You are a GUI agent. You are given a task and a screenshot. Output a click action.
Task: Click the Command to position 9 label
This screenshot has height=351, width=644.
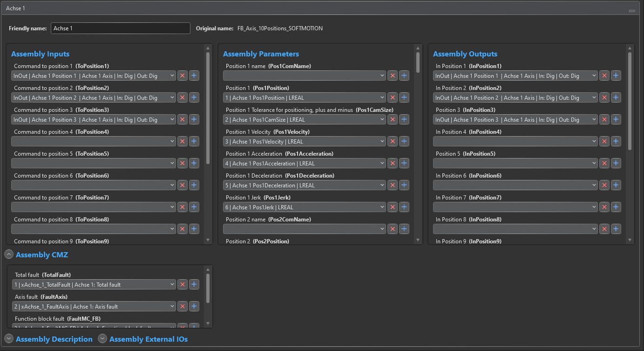tap(61, 241)
